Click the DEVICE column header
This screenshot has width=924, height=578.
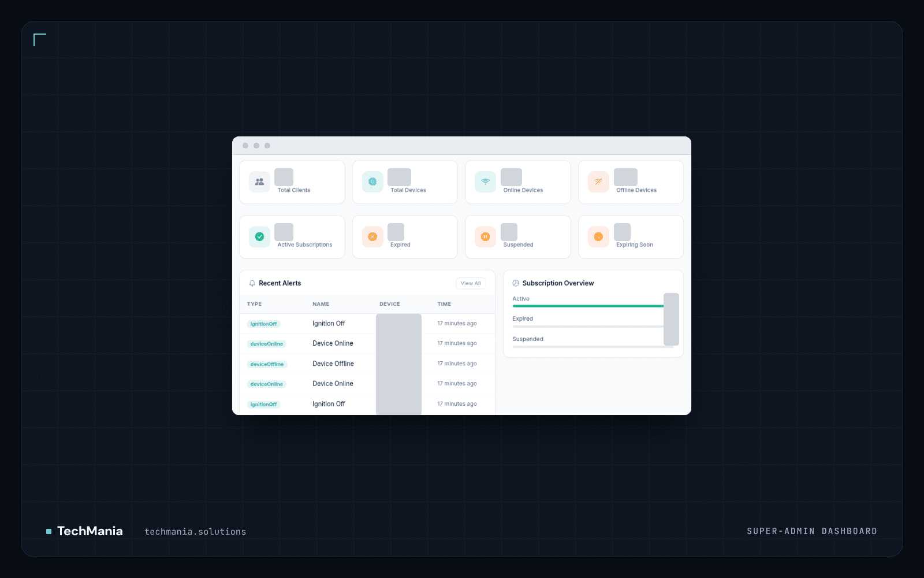point(390,304)
